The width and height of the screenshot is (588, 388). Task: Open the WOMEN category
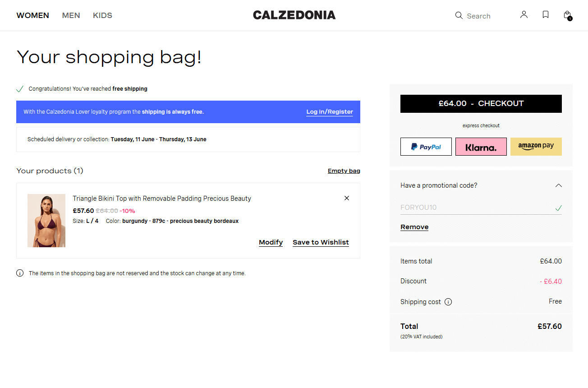[x=32, y=15]
